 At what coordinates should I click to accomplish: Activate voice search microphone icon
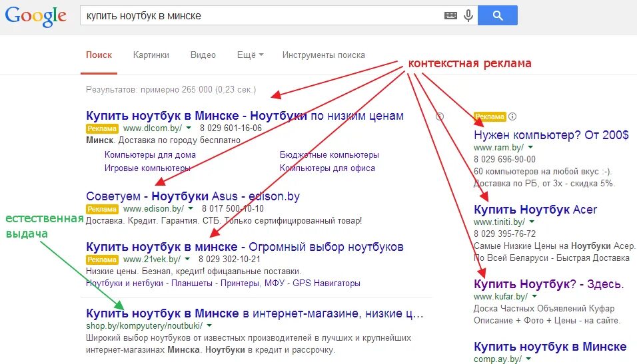[468, 15]
